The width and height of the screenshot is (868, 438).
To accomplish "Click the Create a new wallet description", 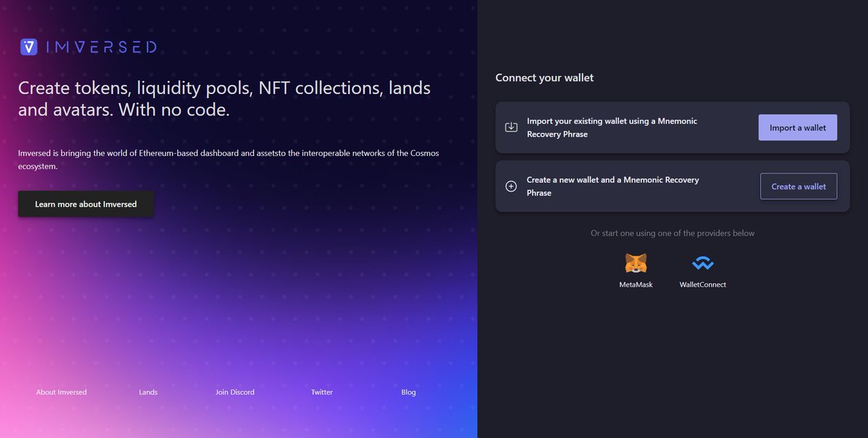I will point(613,186).
